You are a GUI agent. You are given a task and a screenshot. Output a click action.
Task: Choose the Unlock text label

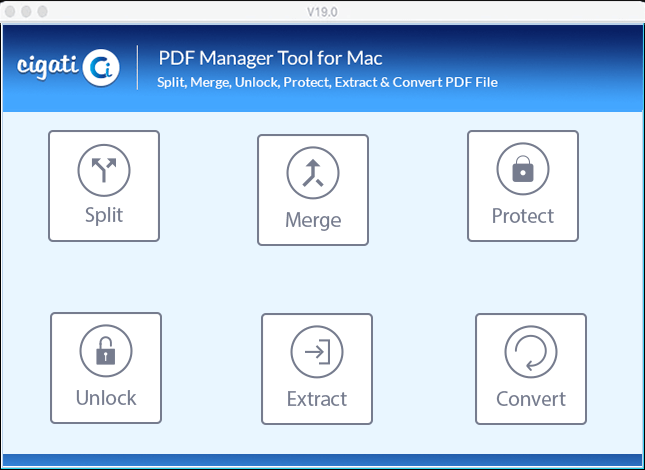(106, 398)
